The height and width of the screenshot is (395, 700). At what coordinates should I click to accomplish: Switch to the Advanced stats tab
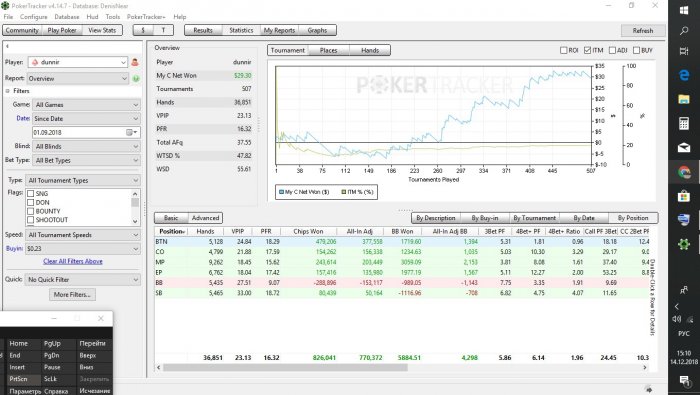tap(205, 218)
